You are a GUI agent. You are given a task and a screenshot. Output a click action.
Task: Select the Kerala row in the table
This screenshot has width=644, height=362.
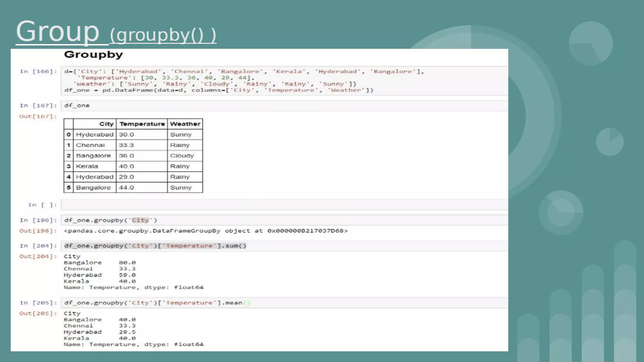pyautogui.click(x=87, y=166)
